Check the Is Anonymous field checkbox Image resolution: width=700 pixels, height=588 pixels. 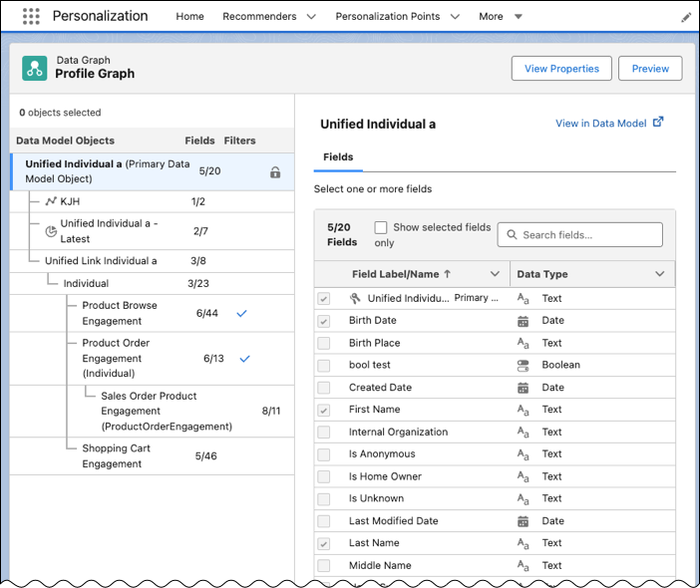pyautogui.click(x=324, y=454)
